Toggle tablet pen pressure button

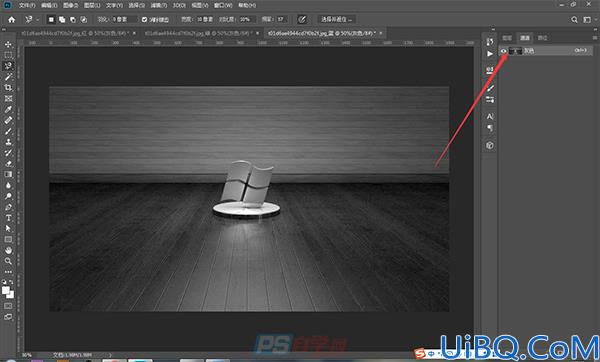[302, 19]
